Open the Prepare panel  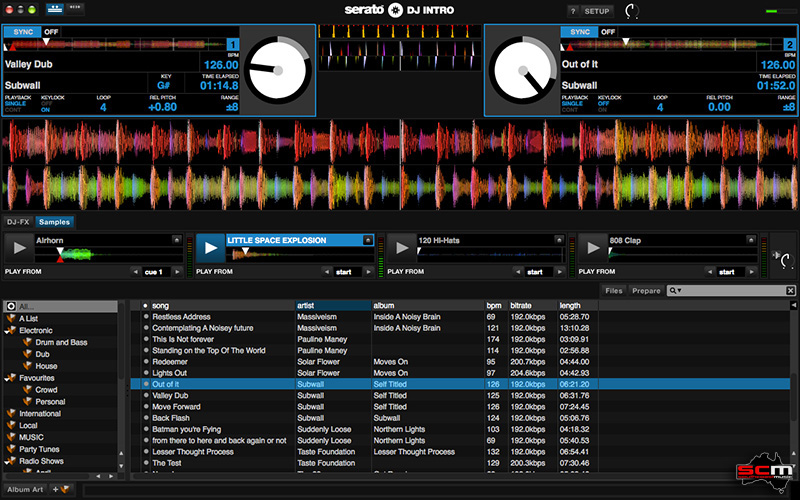pyautogui.click(x=646, y=290)
